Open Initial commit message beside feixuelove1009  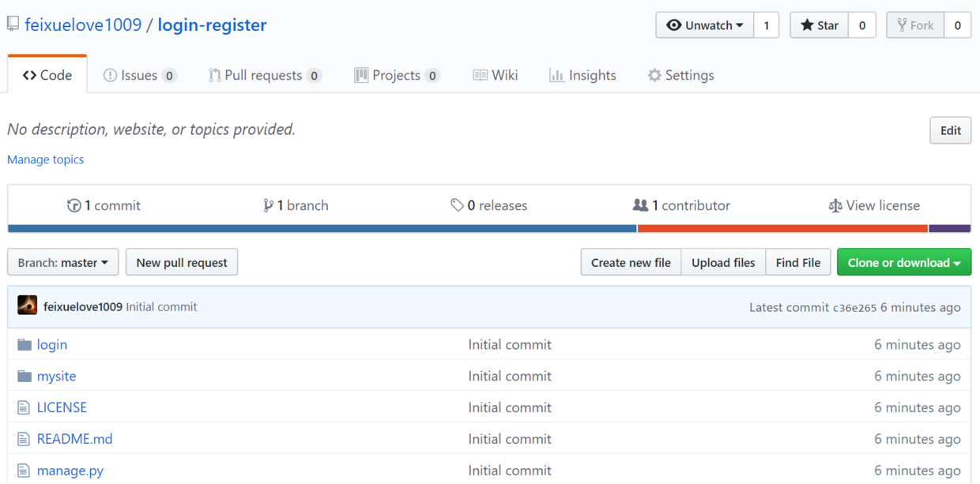162,306
